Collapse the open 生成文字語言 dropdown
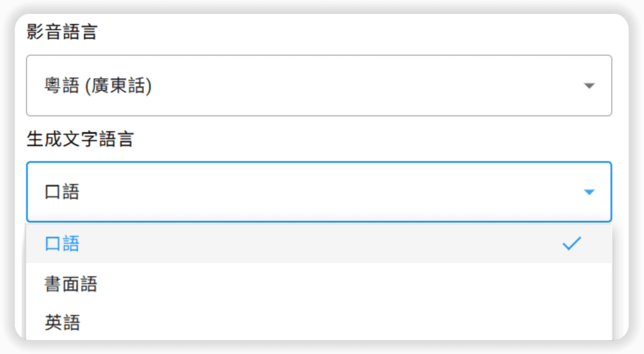 pyautogui.click(x=313, y=191)
